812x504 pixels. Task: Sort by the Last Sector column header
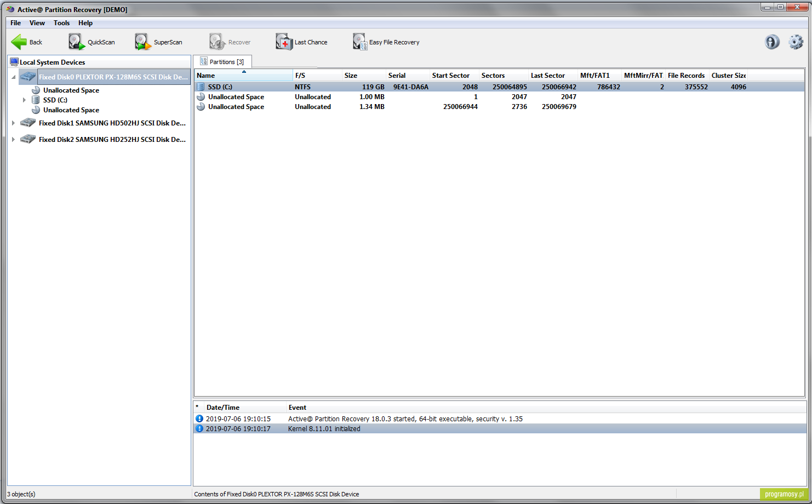point(553,75)
